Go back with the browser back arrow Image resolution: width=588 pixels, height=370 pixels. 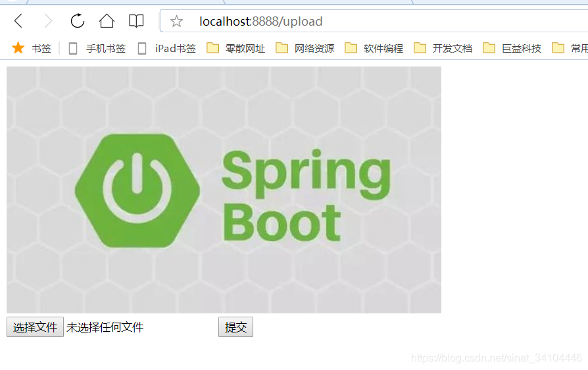coord(18,20)
